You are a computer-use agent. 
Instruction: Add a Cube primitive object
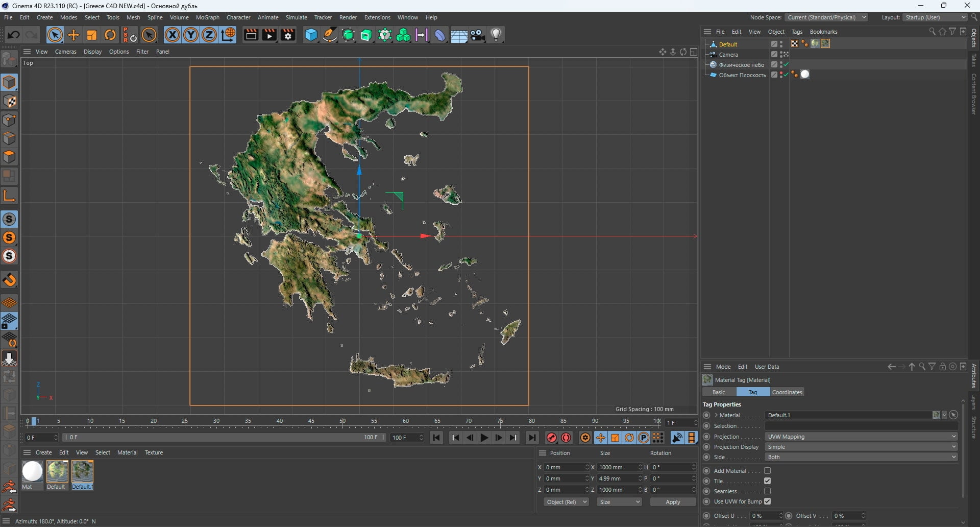311,35
